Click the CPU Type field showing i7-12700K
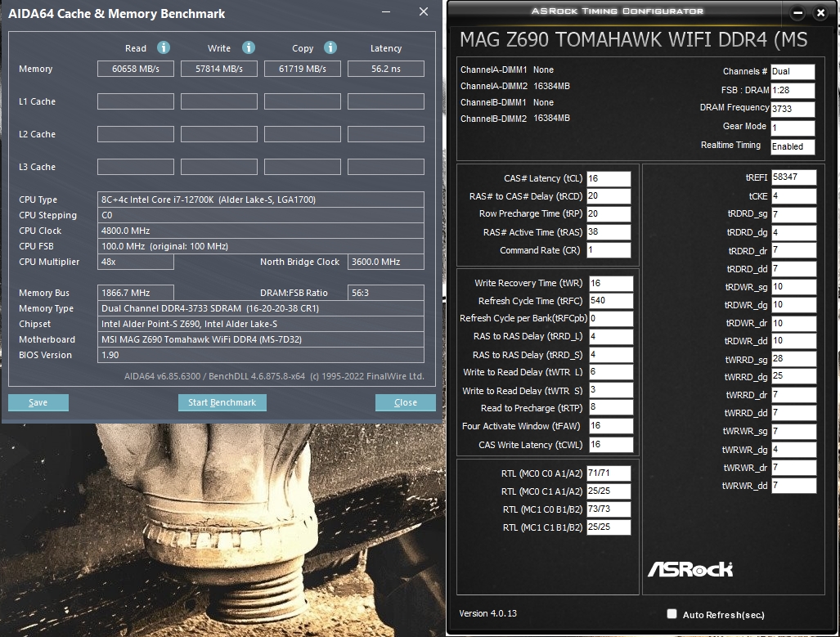840x637 pixels. coord(261,200)
